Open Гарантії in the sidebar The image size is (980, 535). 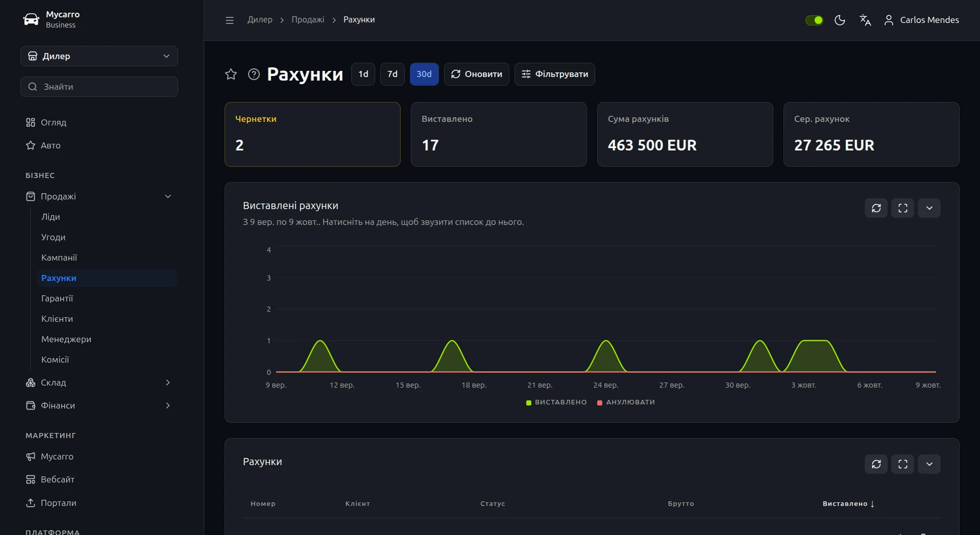coord(57,298)
